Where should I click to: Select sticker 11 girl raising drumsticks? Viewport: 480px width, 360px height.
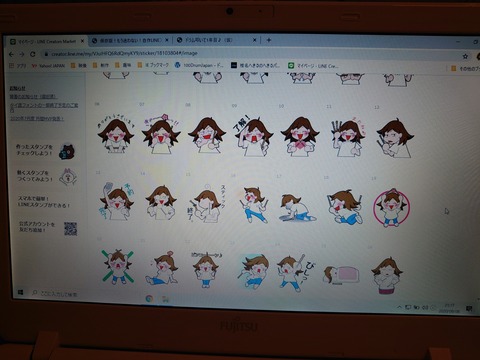point(348,137)
